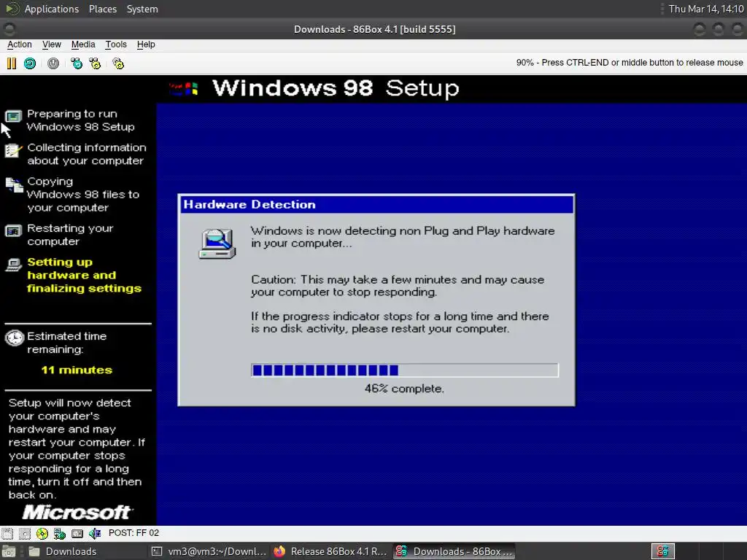This screenshot has height=560, width=747.
Task: Pause the emulated machine with the pause icon
Action: [x=12, y=63]
